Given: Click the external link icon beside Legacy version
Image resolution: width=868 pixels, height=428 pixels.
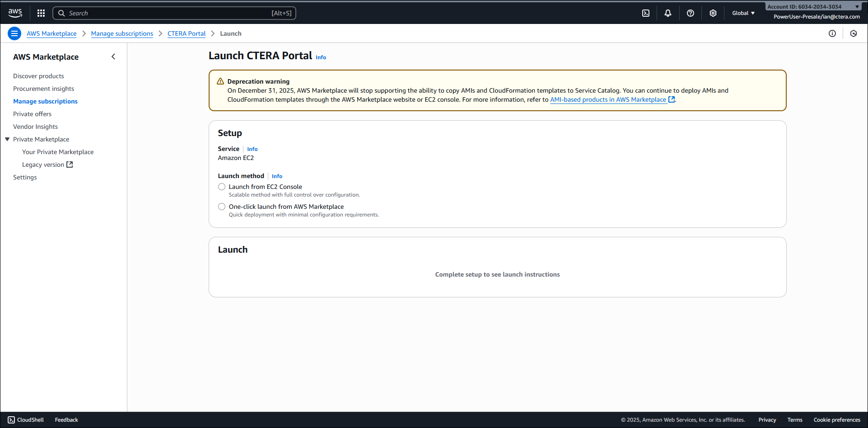Looking at the screenshot, I should [70, 165].
